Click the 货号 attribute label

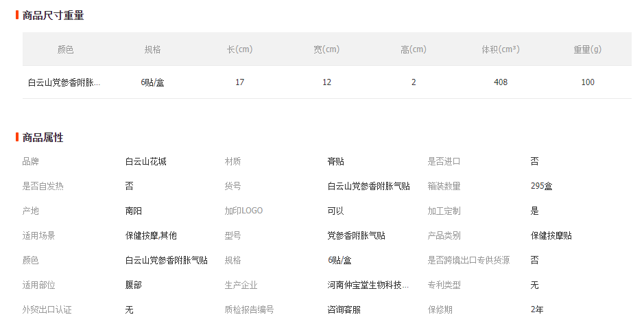pos(233,186)
